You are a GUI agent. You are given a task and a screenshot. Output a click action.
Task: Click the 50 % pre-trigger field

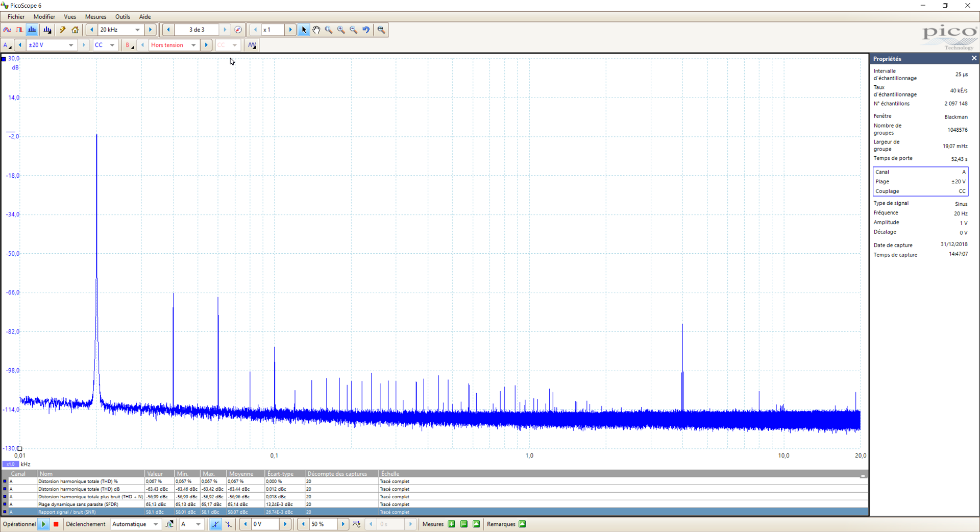click(323, 524)
